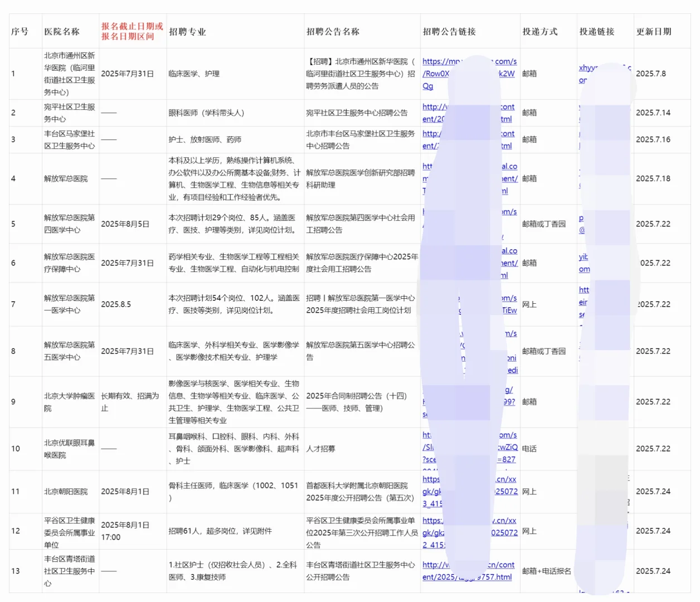This screenshot has height=602, width=700.
Task: Click the deadline 2025年8月5日
Action: coord(125,224)
